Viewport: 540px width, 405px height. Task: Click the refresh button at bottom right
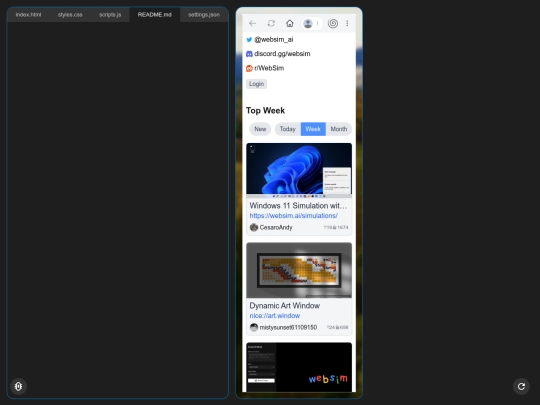521,386
